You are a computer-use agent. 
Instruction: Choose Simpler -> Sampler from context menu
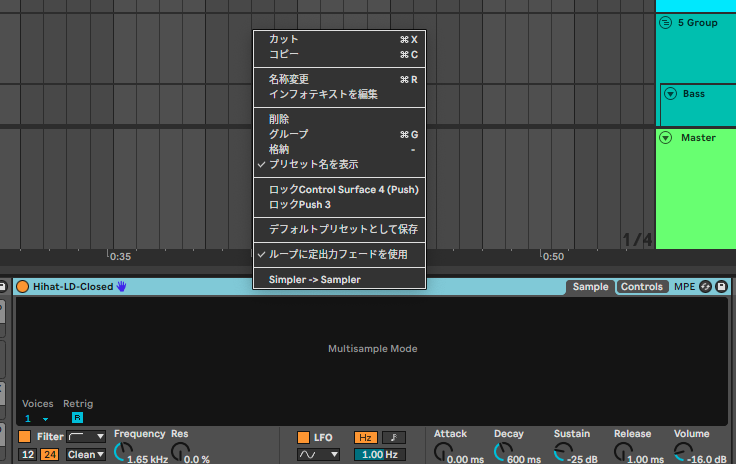314,280
